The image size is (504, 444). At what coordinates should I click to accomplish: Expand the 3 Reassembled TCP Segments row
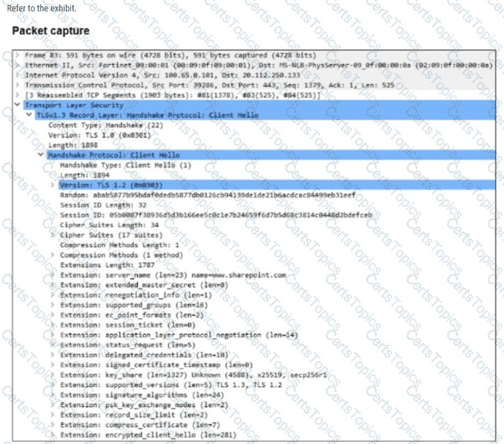coord(17,95)
